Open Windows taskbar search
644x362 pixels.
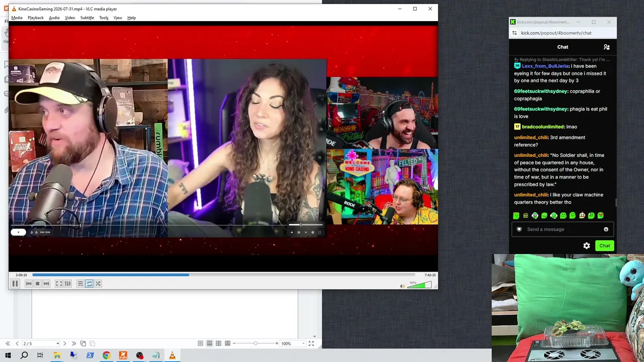tap(24, 355)
